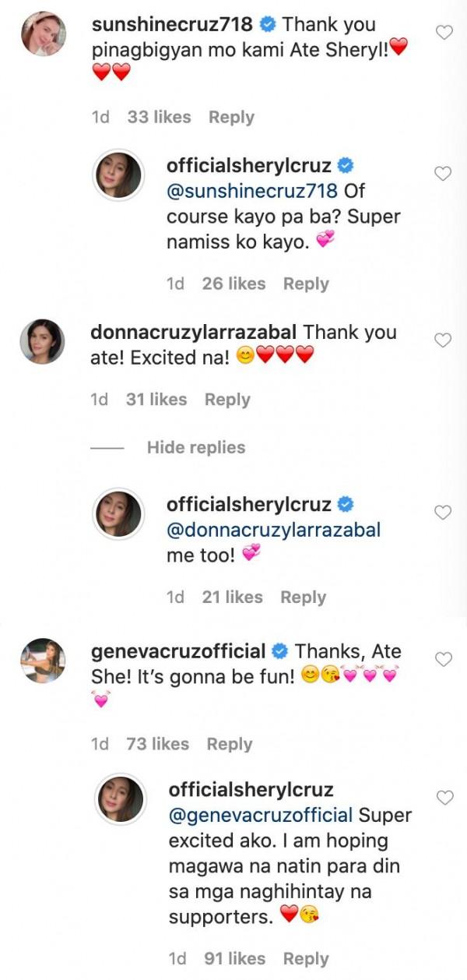Open Sheryl's avatar beside "Of course kayo" reply

[118, 174]
